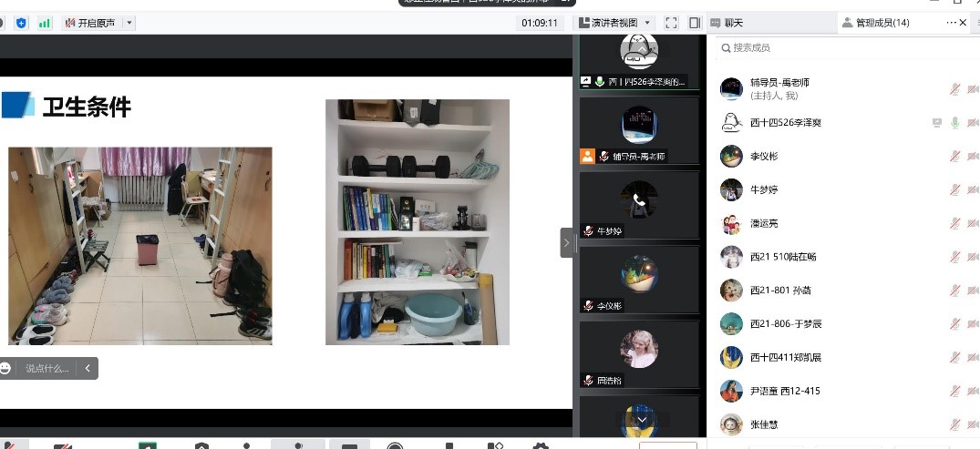Click the screen-share icon in 西十四526李泽奥 row
980x449 pixels.
pos(936,123)
